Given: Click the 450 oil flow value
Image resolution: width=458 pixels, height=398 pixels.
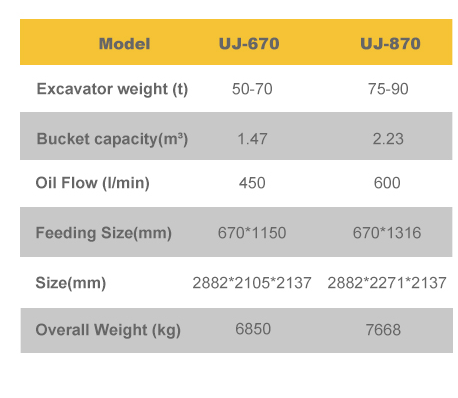Looking at the screenshot, I should tap(252, 183).
